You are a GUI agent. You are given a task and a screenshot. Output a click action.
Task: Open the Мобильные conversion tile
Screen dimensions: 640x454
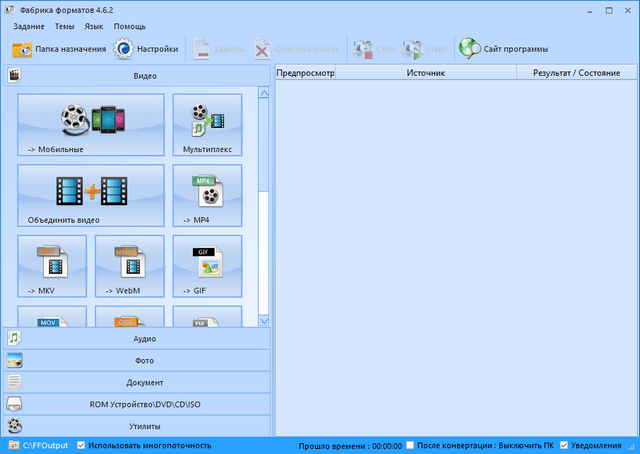point(90,125)
